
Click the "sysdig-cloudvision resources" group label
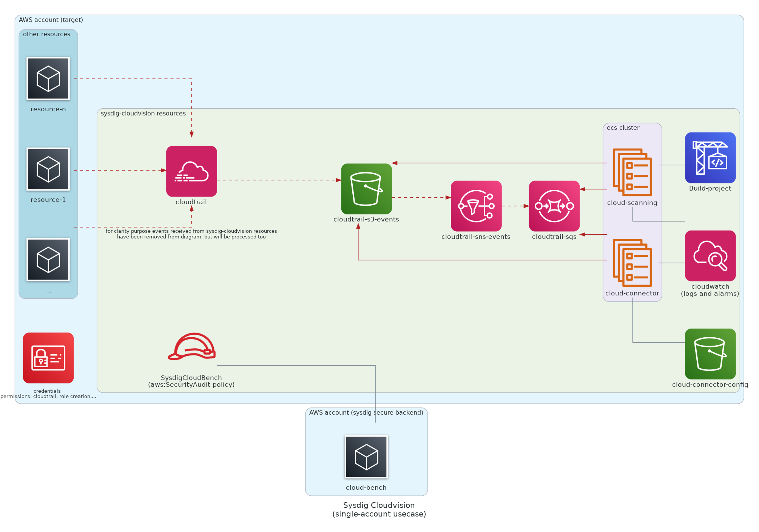pos(143,114)
